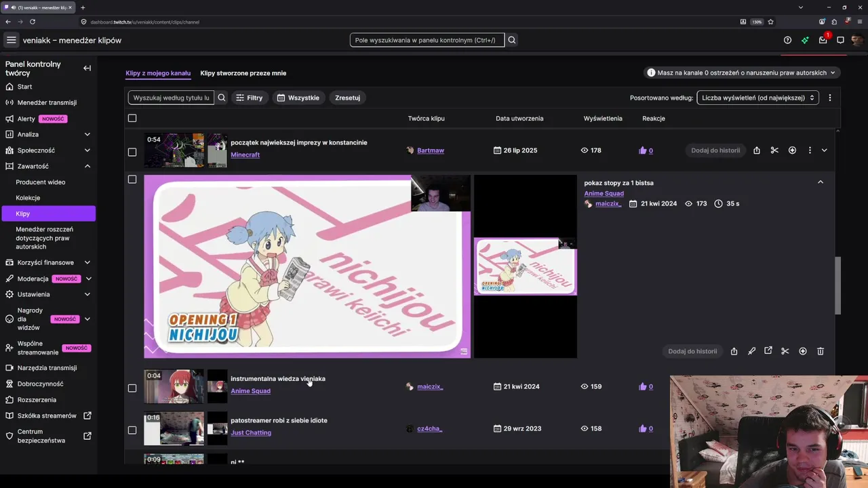Click the green sparkle icon

805,40
